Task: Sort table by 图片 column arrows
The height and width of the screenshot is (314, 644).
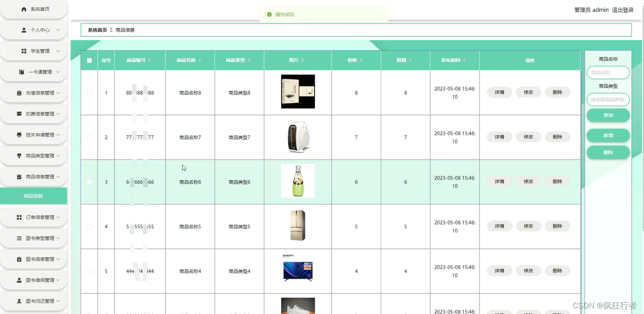Action: (303, 60)
